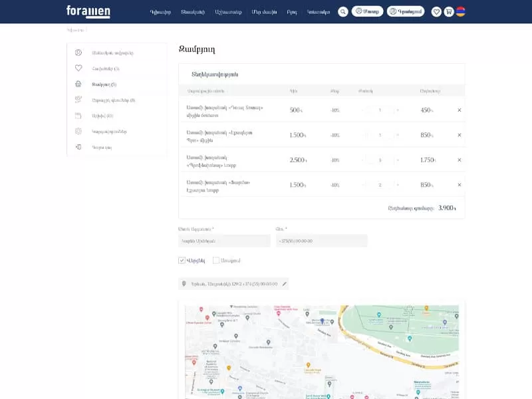Click the sidebar heart favorites icon
Image resolution: width=532 pixels, height=399 pixels.
pos(78,68)
